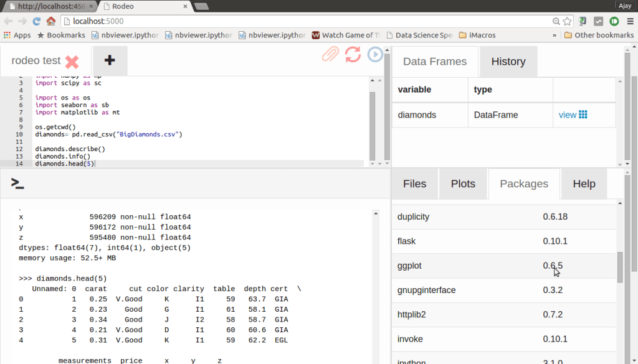Image resolution: width=638 pixels, height=364 pixels.
Task: Open the Chrome hamburger menu
Action: click(x=630, y=21)
